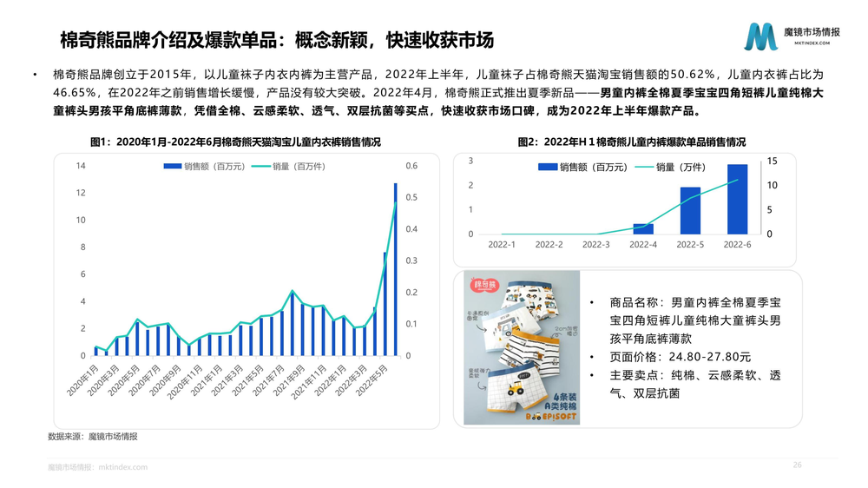Click chart 2 left axis value 3
Screen dimensions: 868x488
tap(471, 161)
